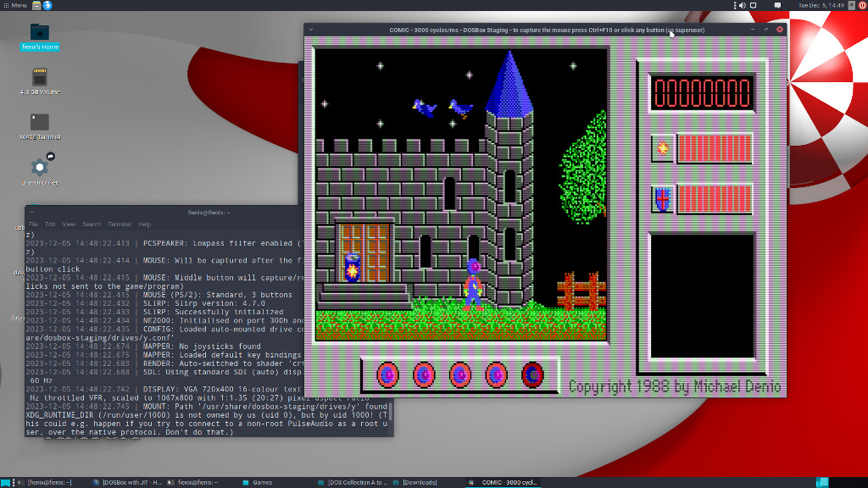
Task: Click the terminal window scrollbar thumb
Action: [x=391, y=412]
